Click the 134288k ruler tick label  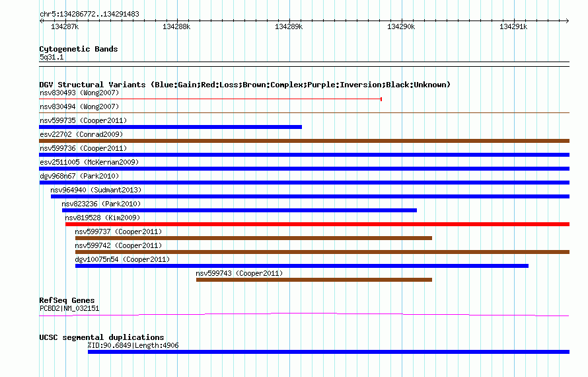point(176,26)
